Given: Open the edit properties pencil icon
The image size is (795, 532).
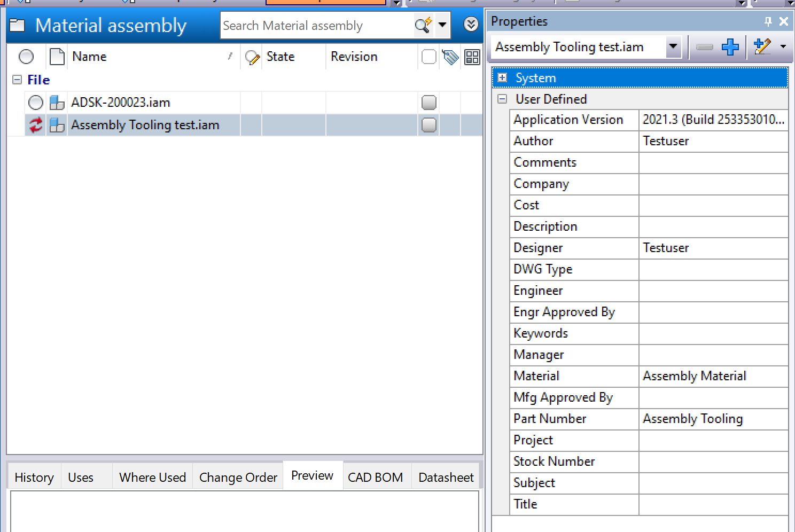Looking at the screenshot, I should click(761, 47).
